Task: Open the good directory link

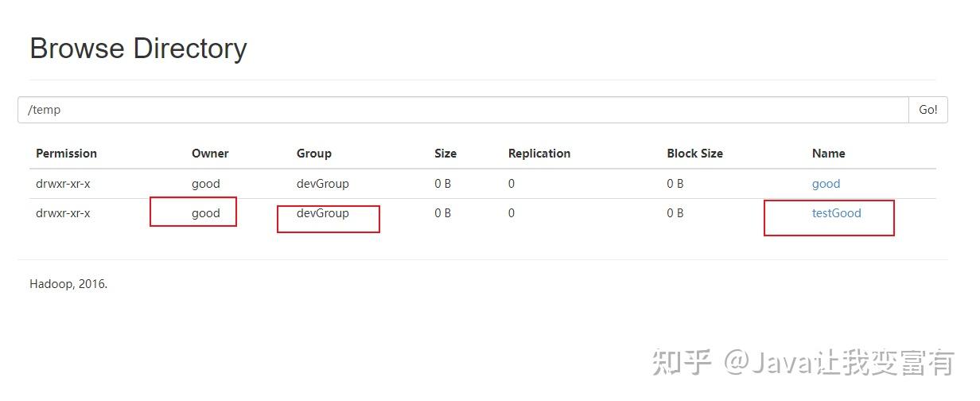Action: pos(826,184)
